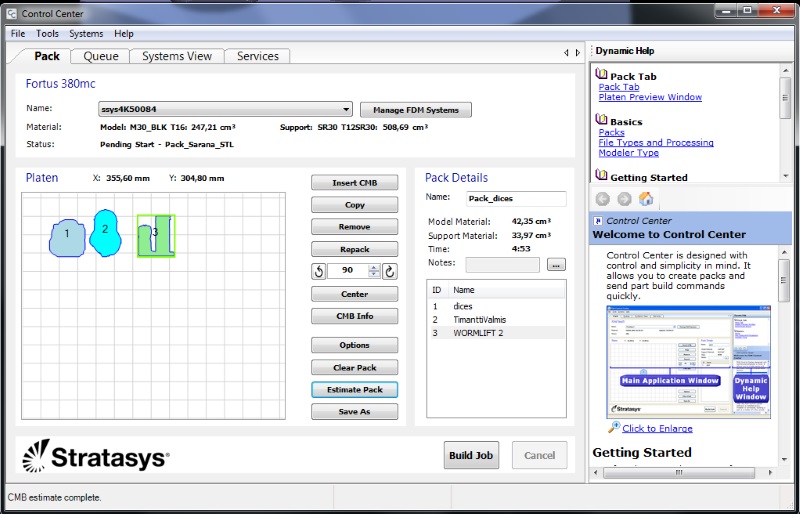Click the Center button
The image size is (800, 514).
click(355, 294)
